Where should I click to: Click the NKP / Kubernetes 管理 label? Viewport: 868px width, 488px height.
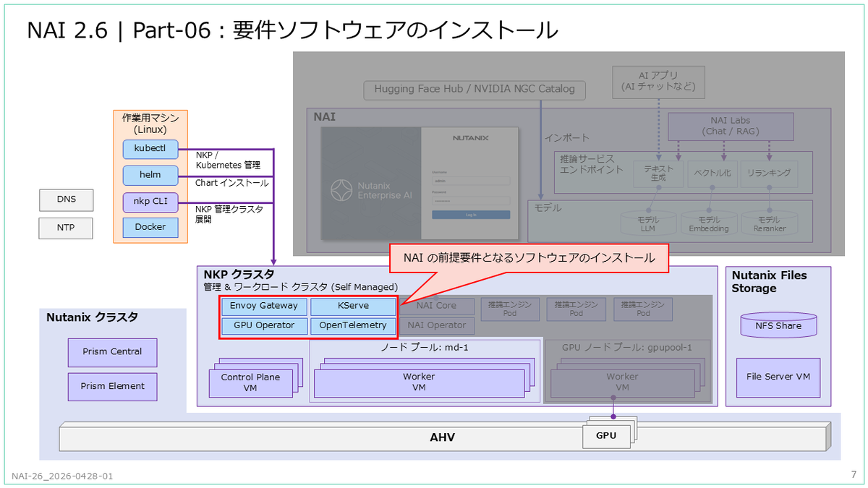(228, 160)
